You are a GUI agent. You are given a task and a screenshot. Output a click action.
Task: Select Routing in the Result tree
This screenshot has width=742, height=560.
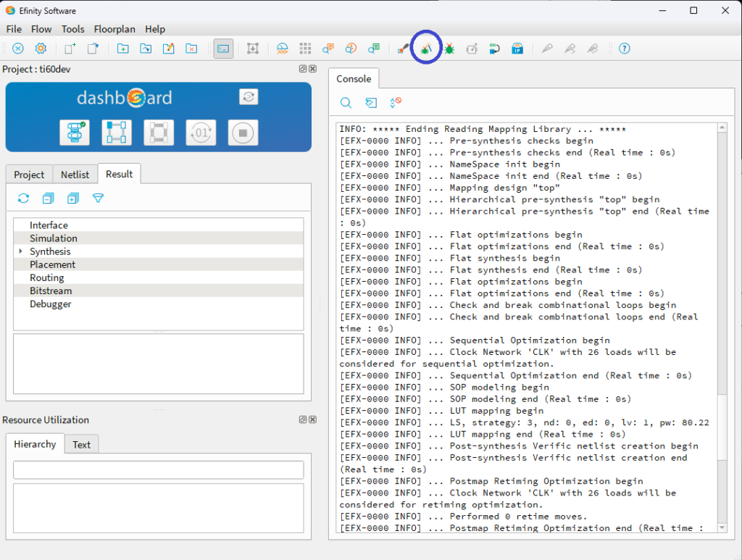159,277
